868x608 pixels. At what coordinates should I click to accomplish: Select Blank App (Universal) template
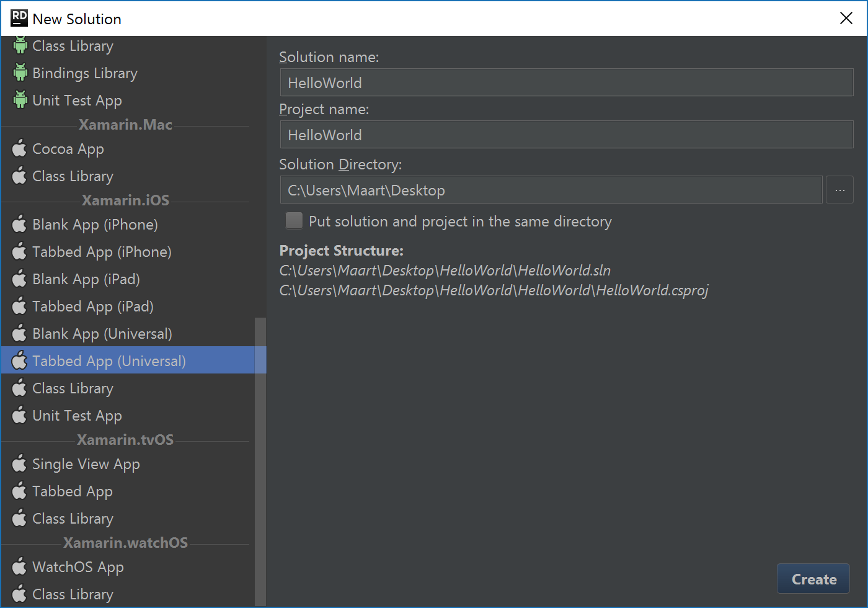128,334
